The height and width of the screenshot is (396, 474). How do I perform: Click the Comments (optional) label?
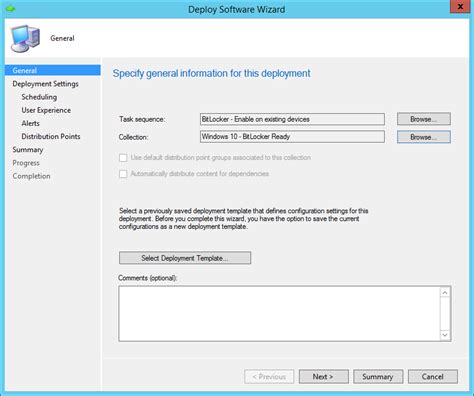coord(148,278)
